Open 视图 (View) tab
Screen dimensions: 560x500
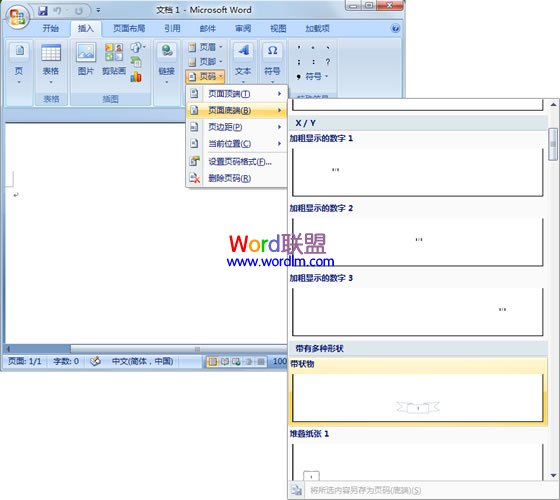coord(278,28)
